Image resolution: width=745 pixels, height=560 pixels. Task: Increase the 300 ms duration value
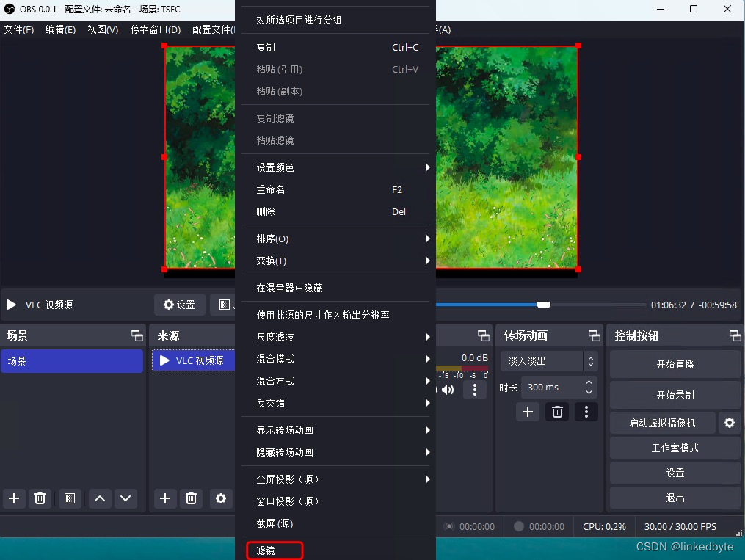[589, 382]
